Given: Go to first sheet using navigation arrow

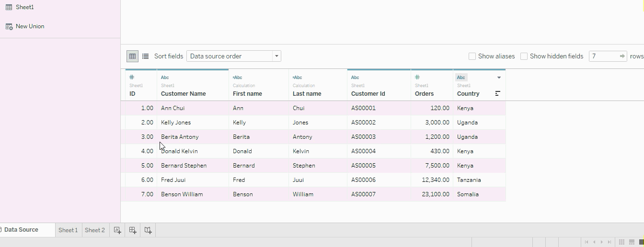Looking at the screenshot, I should (x=586, y=242).
